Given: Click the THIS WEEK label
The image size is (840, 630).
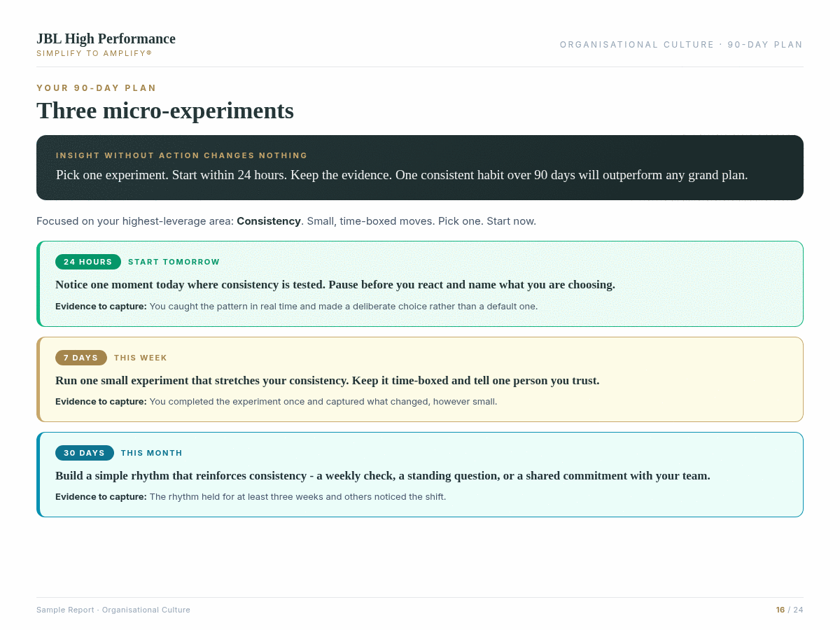Looking at the screenshot, I should point(141,358).
